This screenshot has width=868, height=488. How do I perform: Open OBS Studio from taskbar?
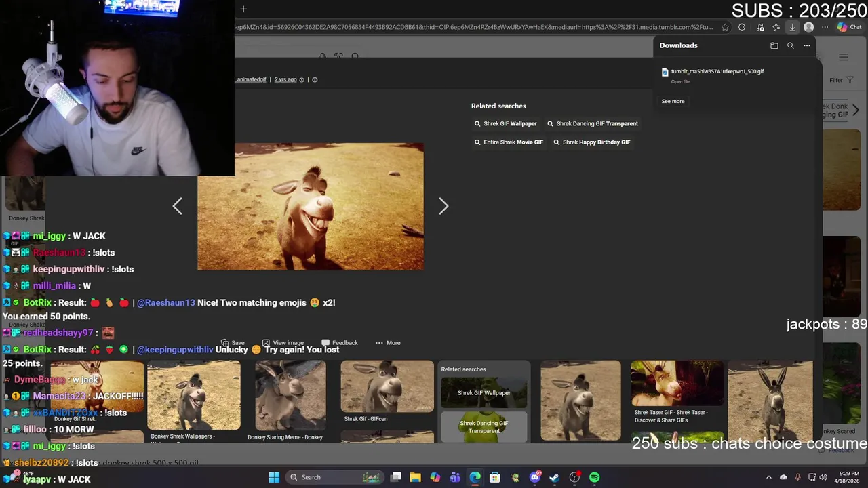574,477
